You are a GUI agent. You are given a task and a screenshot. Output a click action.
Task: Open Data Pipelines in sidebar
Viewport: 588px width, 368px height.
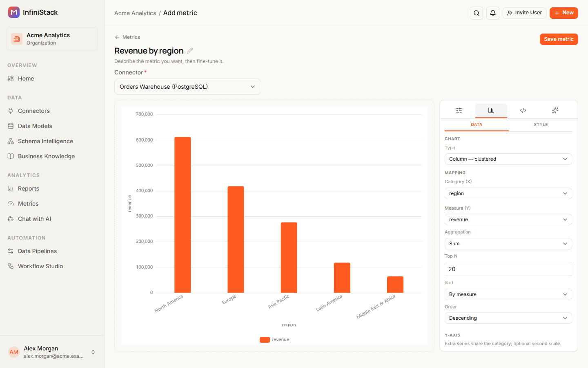[52, 251]
